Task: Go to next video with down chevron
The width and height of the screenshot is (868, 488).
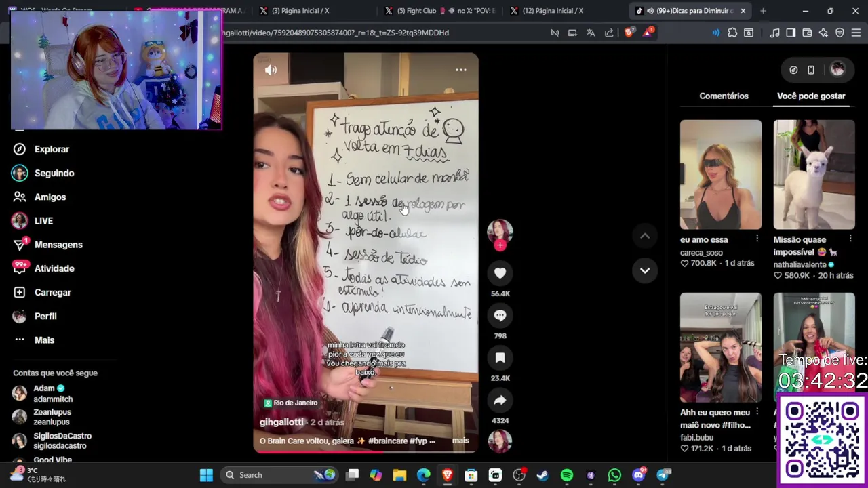Action: point(645,270)
